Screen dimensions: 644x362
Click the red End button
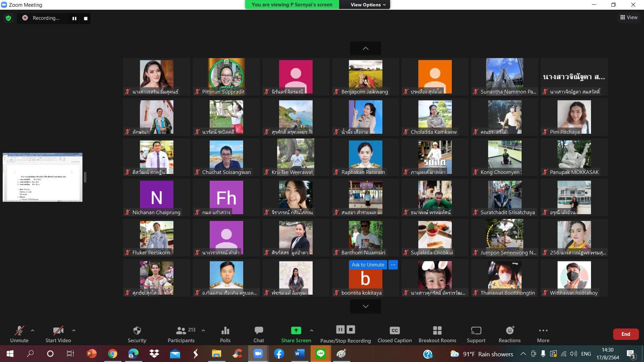tap(626, 334)
